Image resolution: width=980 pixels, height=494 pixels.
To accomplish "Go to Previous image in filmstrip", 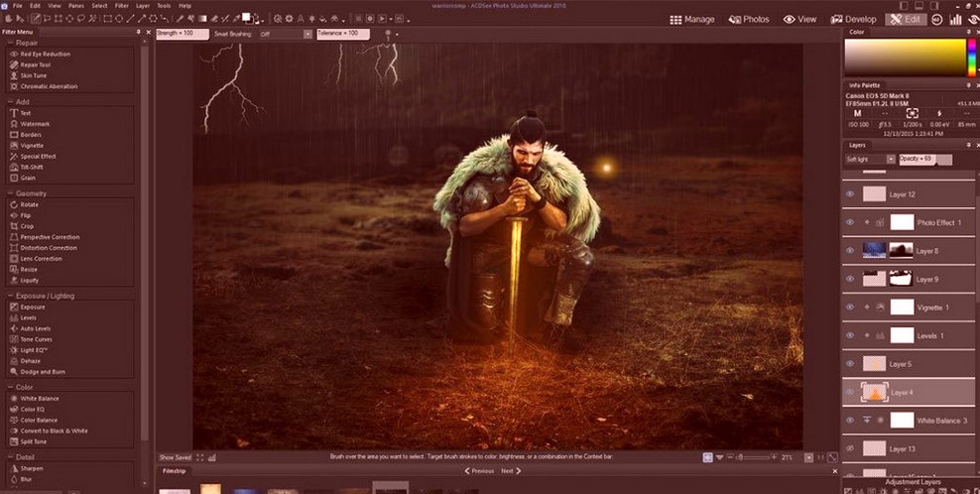I will pos(479,471).
